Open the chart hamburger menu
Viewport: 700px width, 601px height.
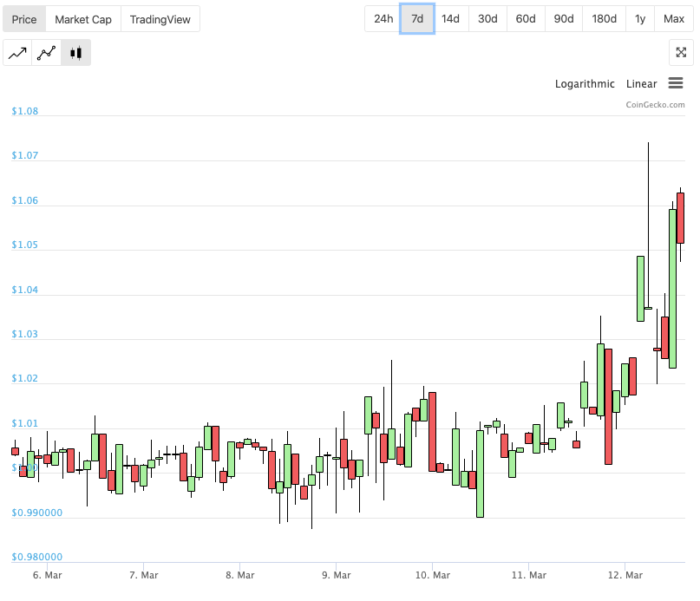point(676,83)
